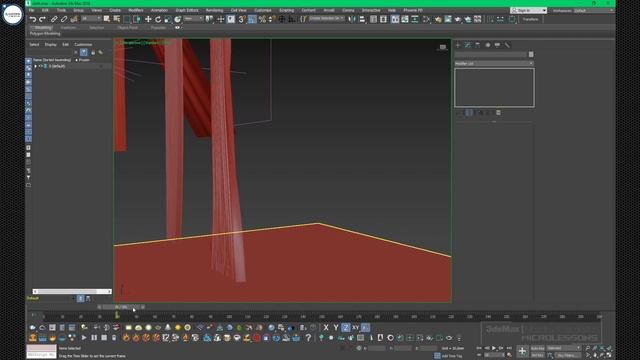
Task: Open the Modifiers menu
Action: [136, 10]
